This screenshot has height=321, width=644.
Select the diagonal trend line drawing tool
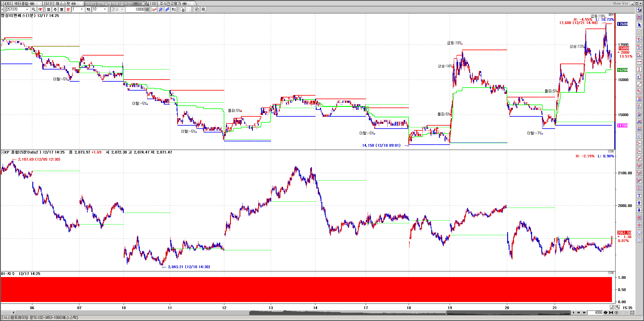(x=639, y=84)
